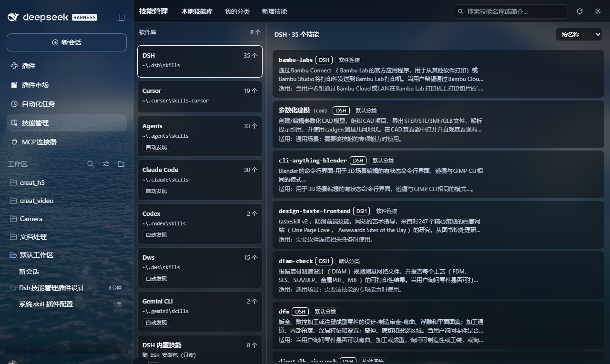The image size is (610, 364).
Task: Select the Dws library card
Action: coord(200,268)
